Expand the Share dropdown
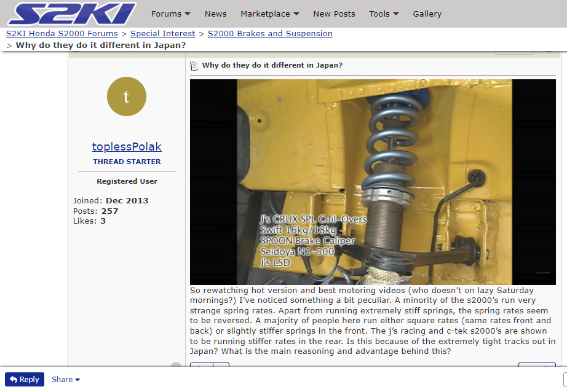This screenshot has height=392, width=567. pos(65,379)
